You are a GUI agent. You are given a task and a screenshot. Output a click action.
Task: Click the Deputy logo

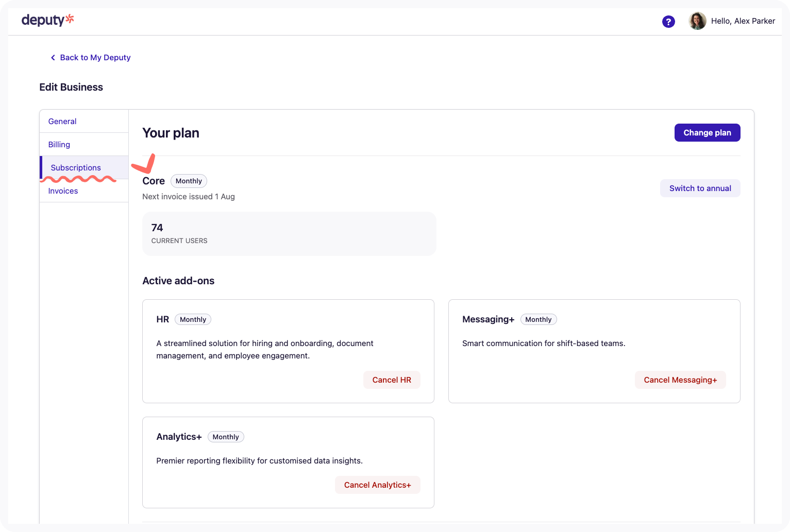48,20
